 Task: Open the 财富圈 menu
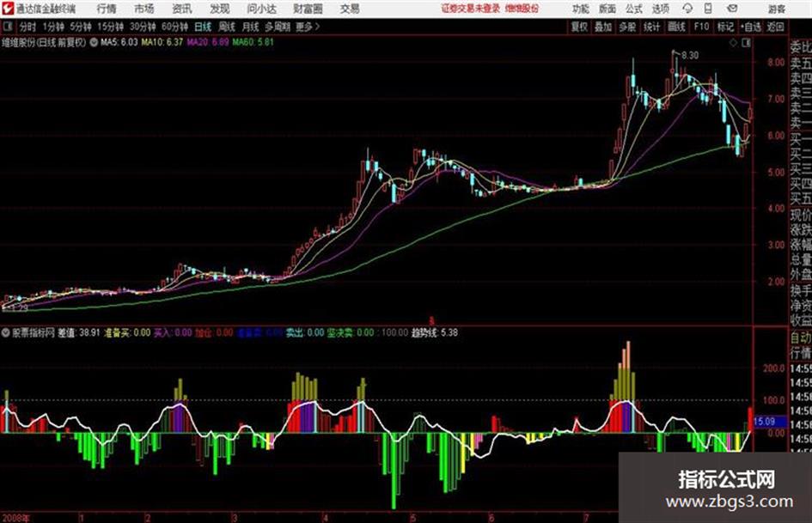pyautogui.click(x=308, y=9)
